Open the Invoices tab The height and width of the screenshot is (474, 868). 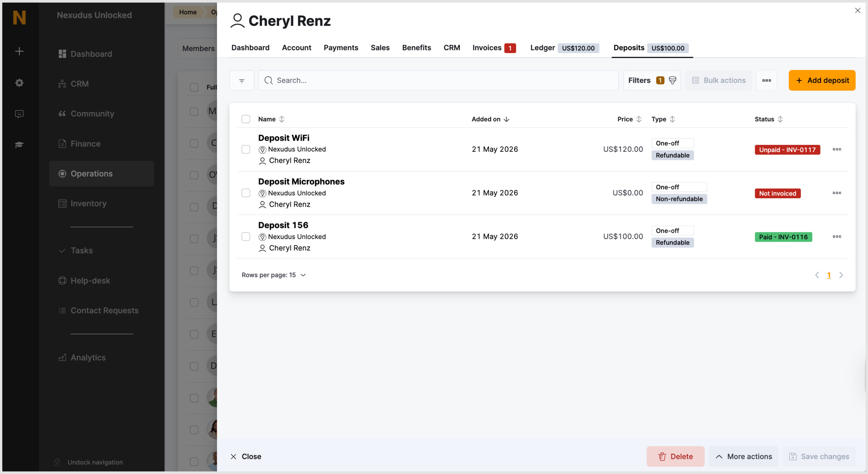[x=494, y=48]
